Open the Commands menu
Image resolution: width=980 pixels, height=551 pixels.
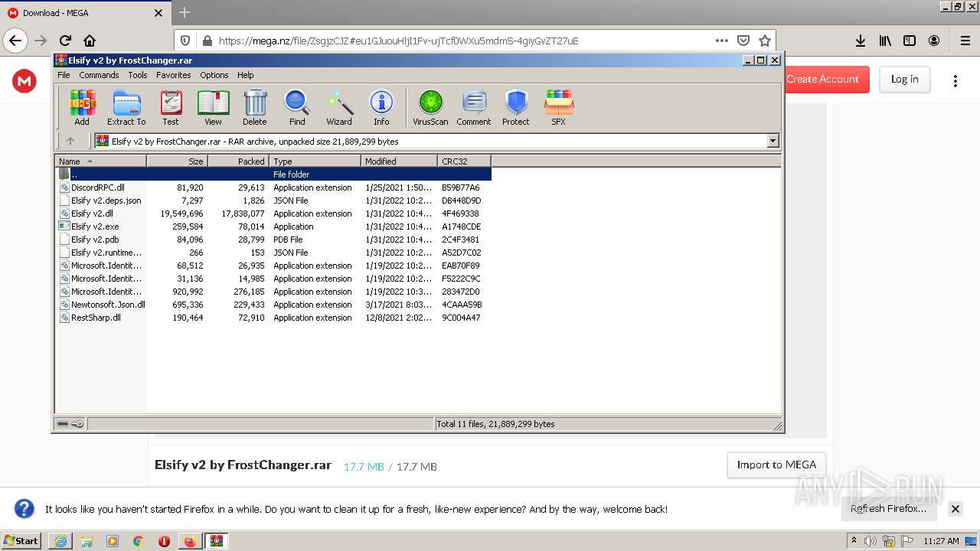99,75
